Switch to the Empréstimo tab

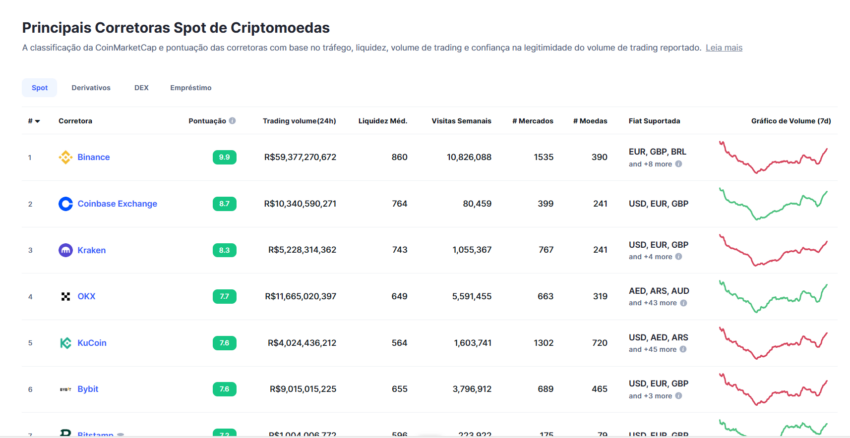(191, 88)
